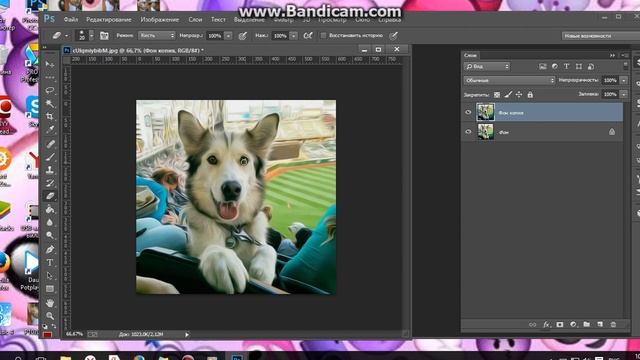Image resolution: width=640 pixels, height=360 pixels.
Task: Select the Brush tool
Action: tap(50, 157)
